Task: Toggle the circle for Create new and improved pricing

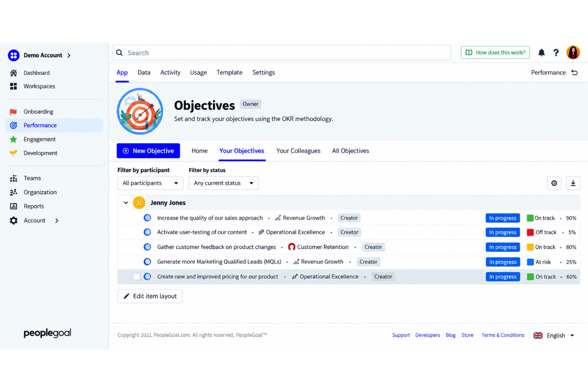Action: [x=147, y=276]
